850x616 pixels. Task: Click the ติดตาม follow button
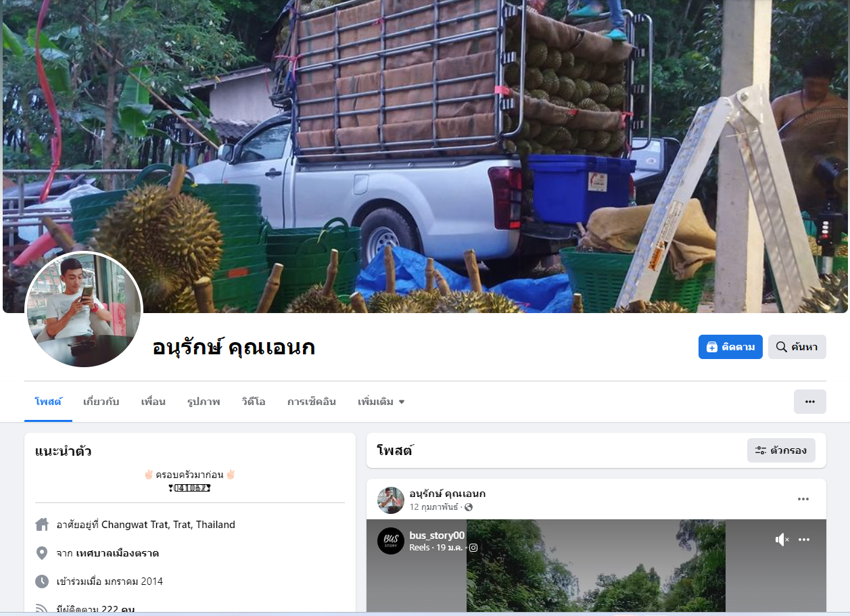pos(730,347)
